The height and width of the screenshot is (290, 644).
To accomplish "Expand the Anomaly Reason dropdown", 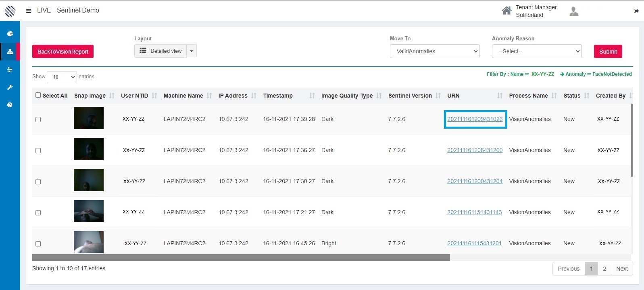I will 536,51.
